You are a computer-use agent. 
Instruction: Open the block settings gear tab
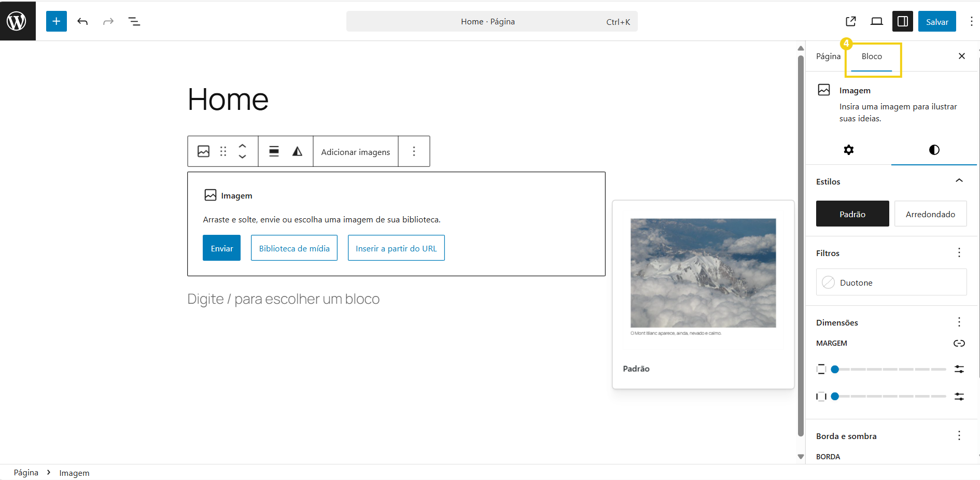coord(849,150)
